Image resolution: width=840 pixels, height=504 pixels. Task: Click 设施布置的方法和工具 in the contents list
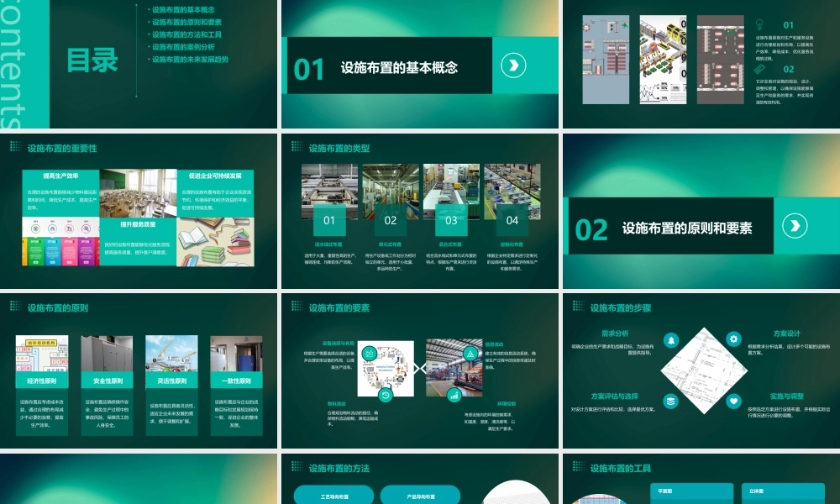click(x=186, y=34)
